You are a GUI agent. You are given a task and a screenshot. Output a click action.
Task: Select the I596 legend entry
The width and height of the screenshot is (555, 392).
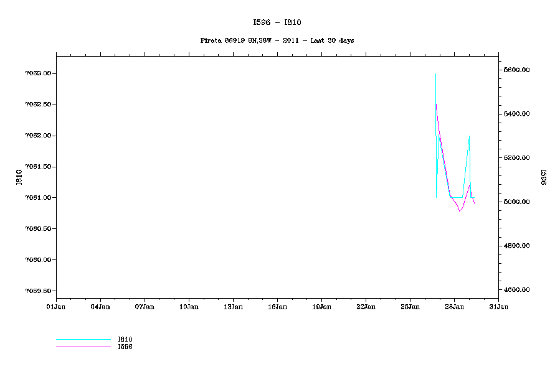tap(125, 347)
